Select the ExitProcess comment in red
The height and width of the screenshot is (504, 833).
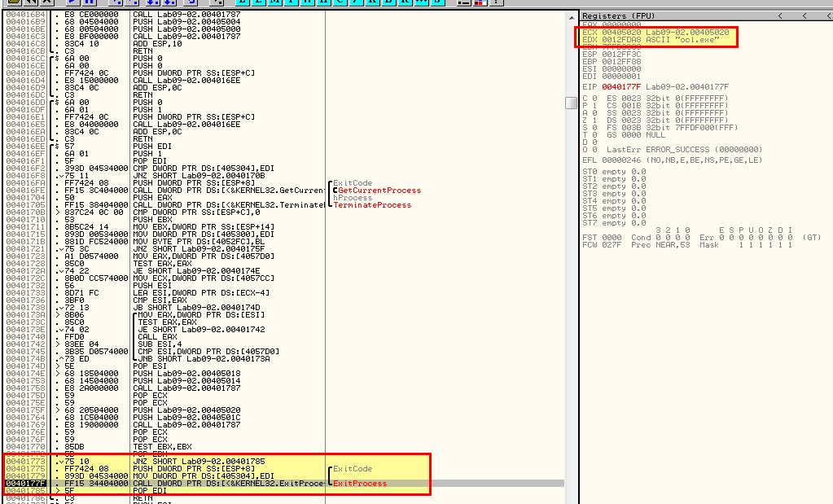[360, 484]
